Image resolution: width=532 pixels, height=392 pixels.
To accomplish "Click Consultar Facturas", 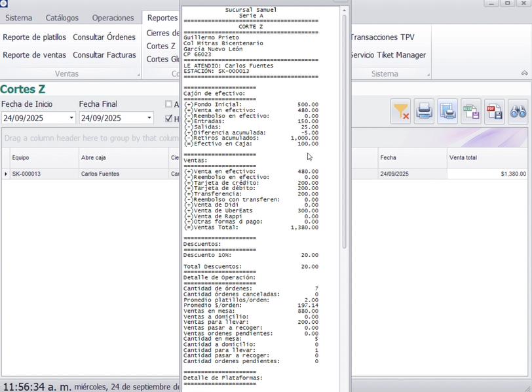I will click(104, 55).
